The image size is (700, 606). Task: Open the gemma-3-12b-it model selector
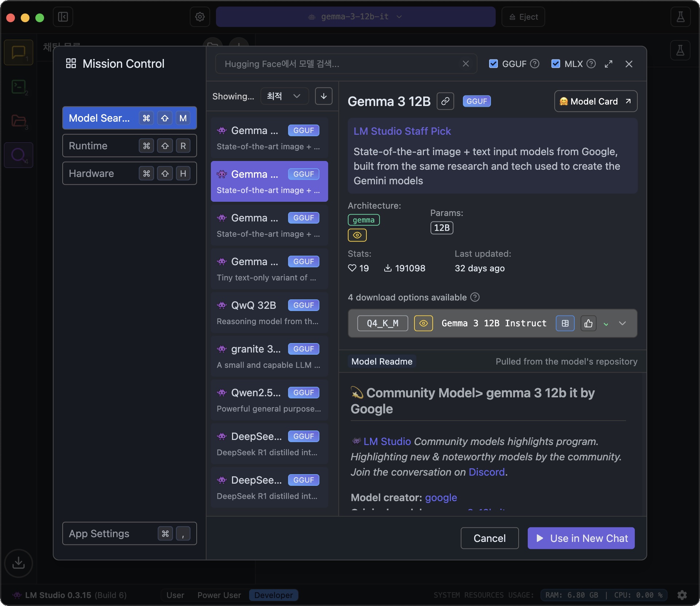[x=355, y=17]
